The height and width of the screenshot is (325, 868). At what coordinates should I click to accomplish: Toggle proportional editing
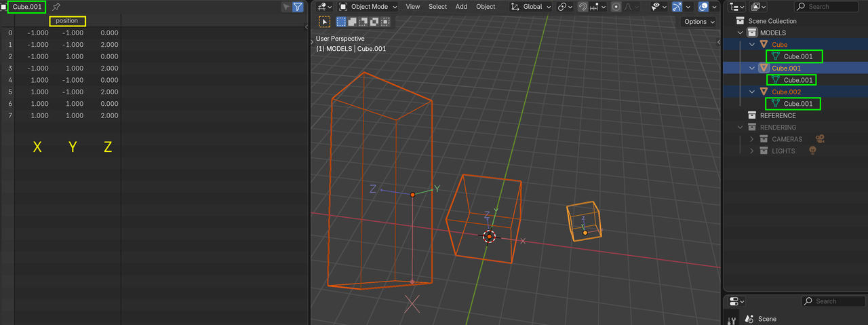[616, 7]
